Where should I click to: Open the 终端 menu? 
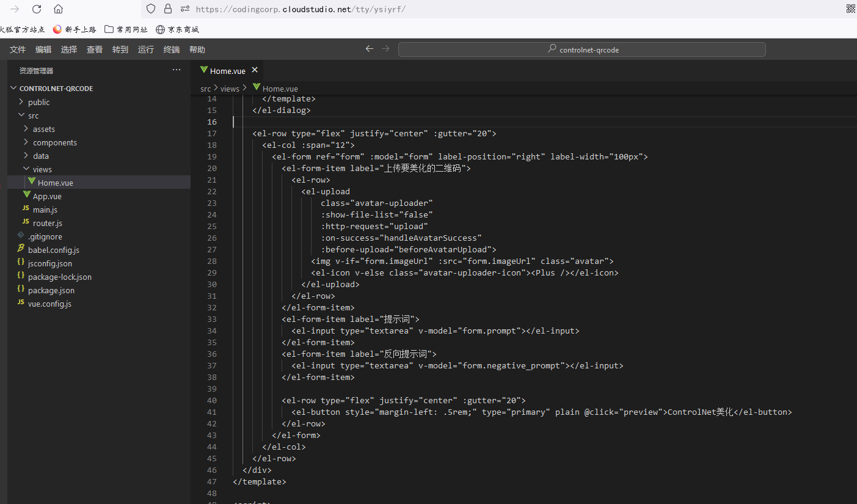(172, 49)
